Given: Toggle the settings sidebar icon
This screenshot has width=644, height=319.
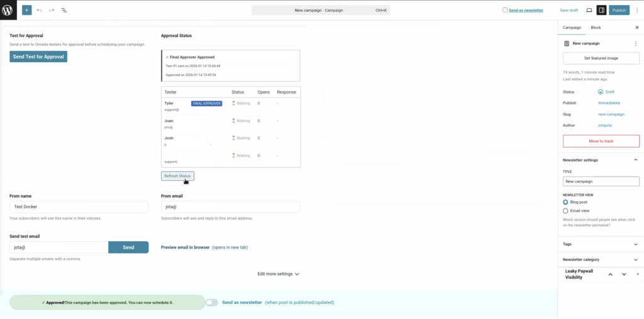Looking at the screenshot, I should point(601,10).
